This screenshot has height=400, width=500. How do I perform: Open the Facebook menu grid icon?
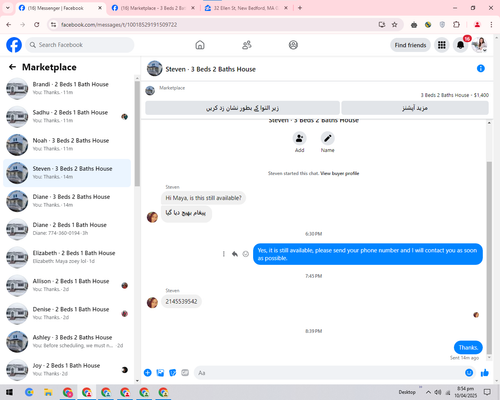tap(442, 45)
